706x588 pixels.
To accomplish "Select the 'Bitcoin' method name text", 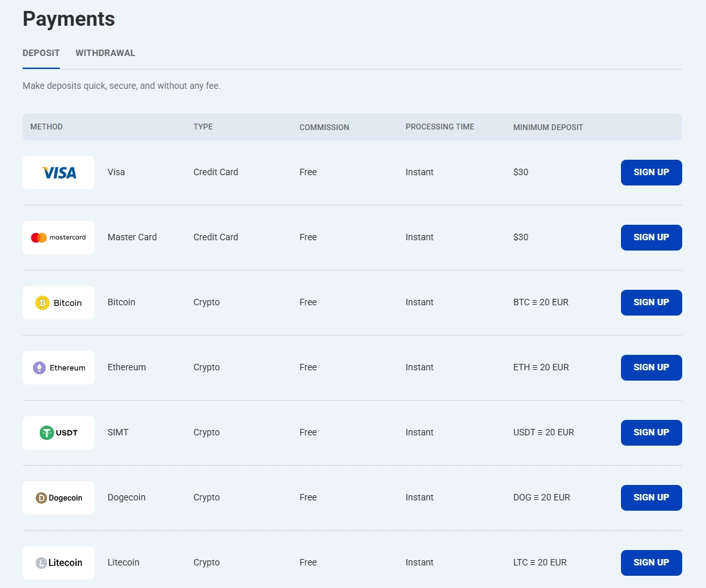I will tap(121, 302).
